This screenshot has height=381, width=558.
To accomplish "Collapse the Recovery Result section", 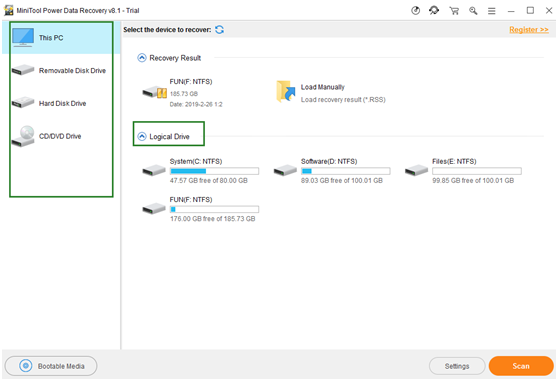I will pyautogui.click(x=142, y=58).
